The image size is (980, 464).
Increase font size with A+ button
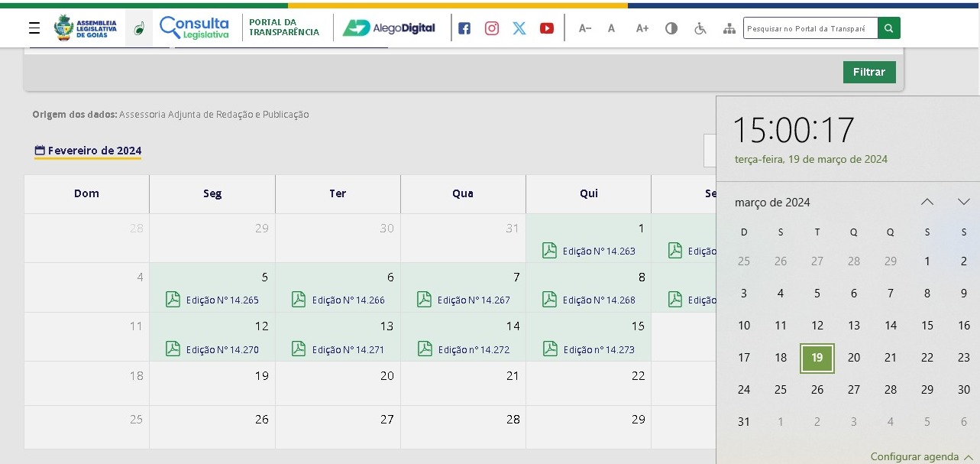pos(642,28)
